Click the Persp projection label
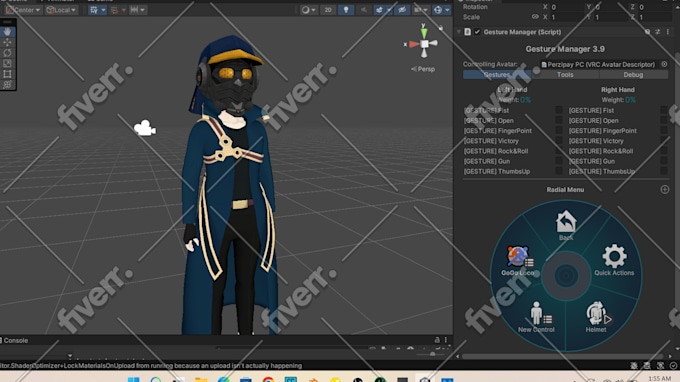This screenshot has height=382, width=680. click(423, 69)
